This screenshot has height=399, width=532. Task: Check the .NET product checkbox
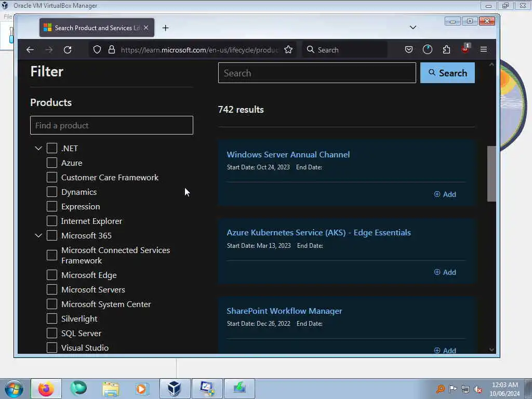coord(52,148)
